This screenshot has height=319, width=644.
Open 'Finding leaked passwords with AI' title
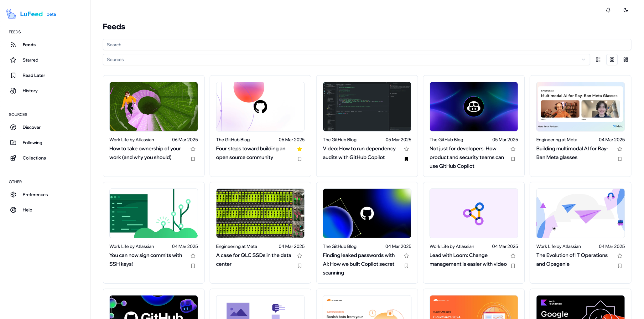(359, 264)
